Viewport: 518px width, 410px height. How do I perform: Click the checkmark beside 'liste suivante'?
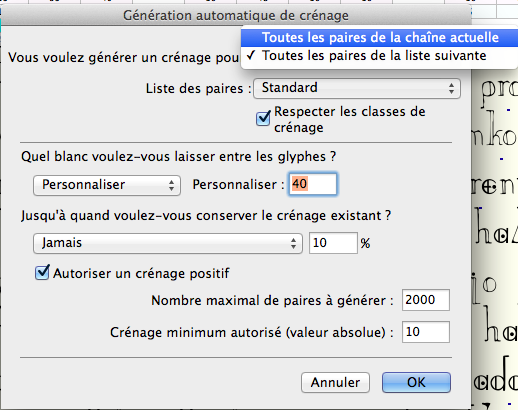click(x=251, y=55)
